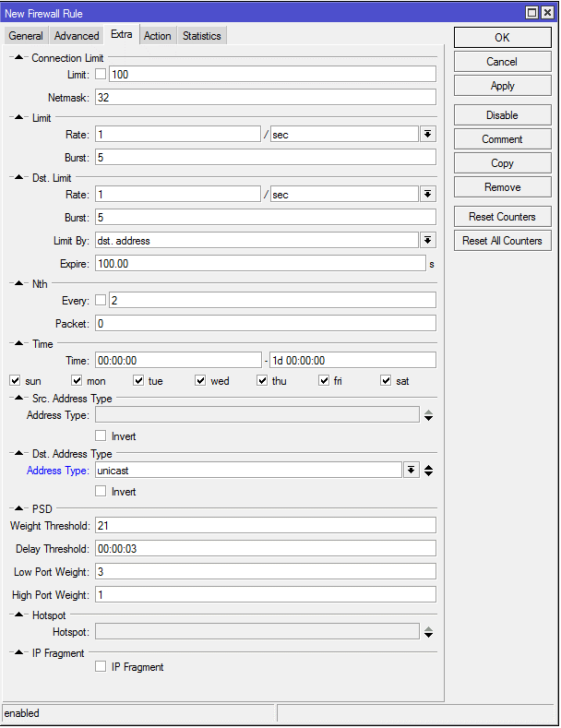Uncheck the wed day checkbox
The height and width of the screenshot is (728, 561).
200,381
